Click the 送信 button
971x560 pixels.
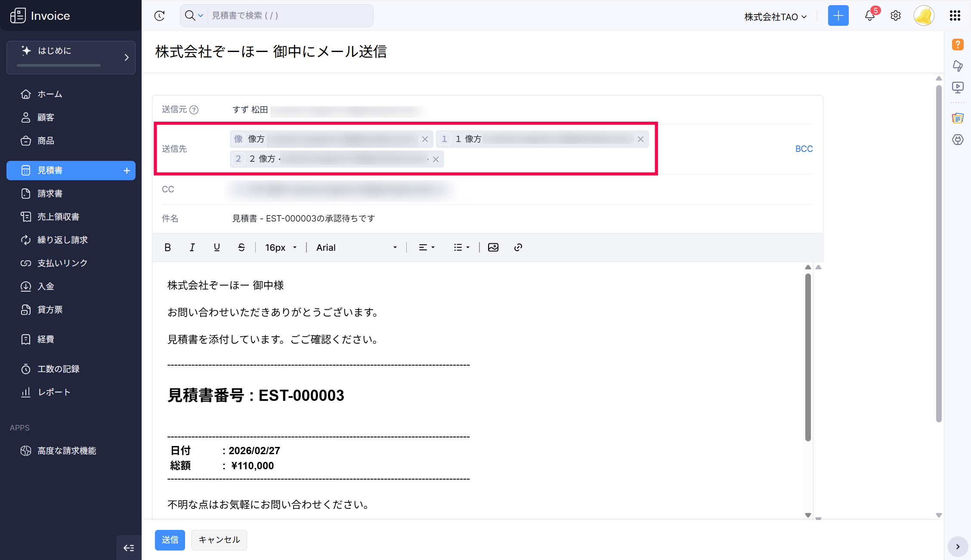(170, 540)
